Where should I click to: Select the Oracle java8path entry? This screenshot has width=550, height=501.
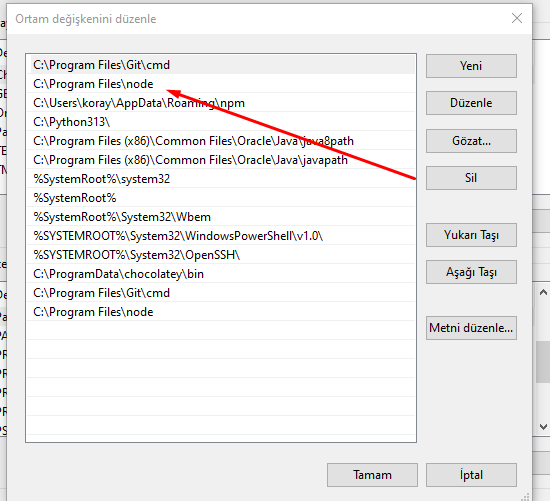point(221,141)
